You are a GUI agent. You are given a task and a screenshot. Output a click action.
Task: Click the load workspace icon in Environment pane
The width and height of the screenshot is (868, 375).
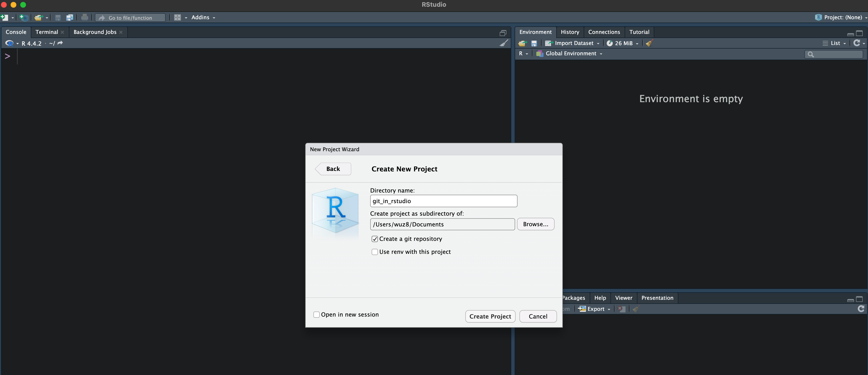[x=522, y=43]
